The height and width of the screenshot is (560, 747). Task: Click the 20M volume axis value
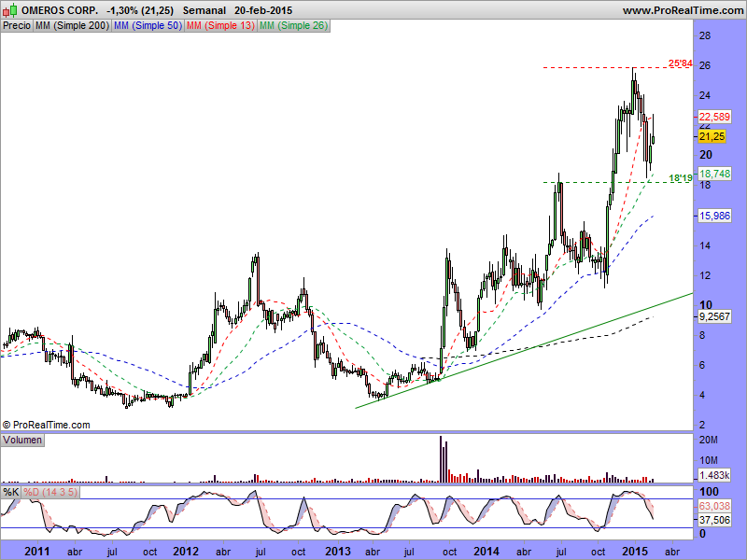[x=709, y=440]
